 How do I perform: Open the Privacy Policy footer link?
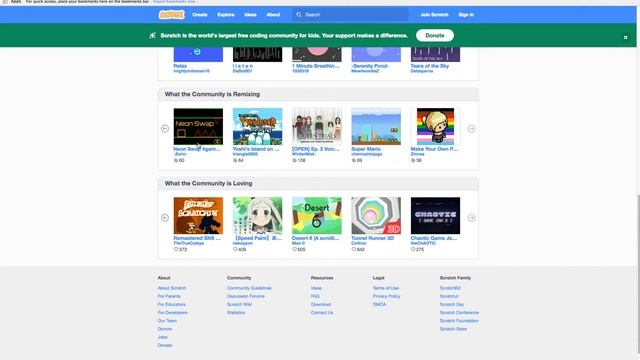(x=386, y=296)
